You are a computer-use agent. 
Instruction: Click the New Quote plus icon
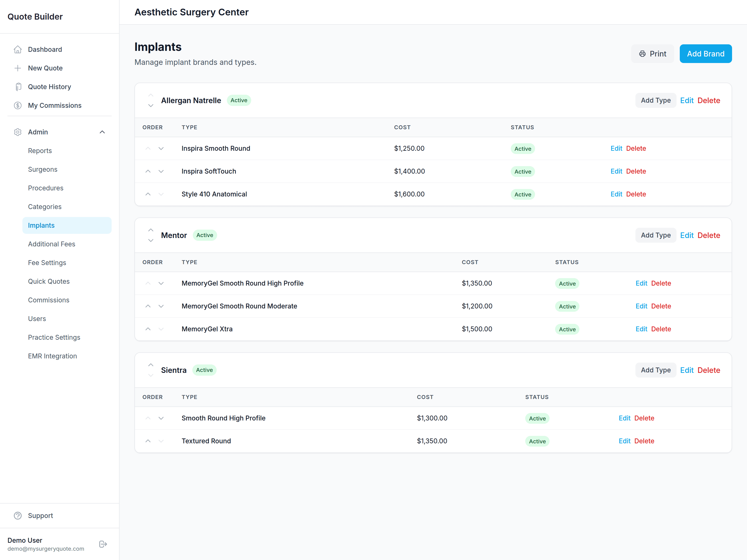18,68
